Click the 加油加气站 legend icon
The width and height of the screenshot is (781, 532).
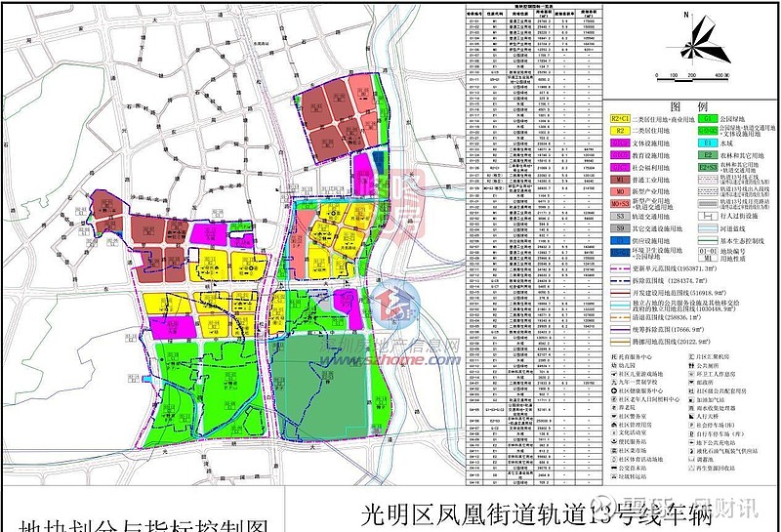pyautogui.click(x=691, y=399)
